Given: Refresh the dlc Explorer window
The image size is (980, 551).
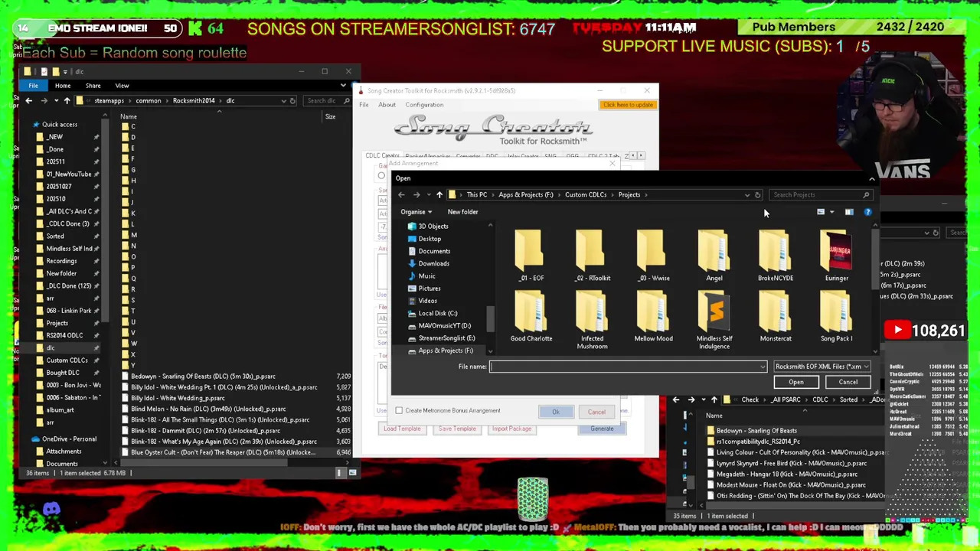Looking at the screenshot, I should click(292, 101).
